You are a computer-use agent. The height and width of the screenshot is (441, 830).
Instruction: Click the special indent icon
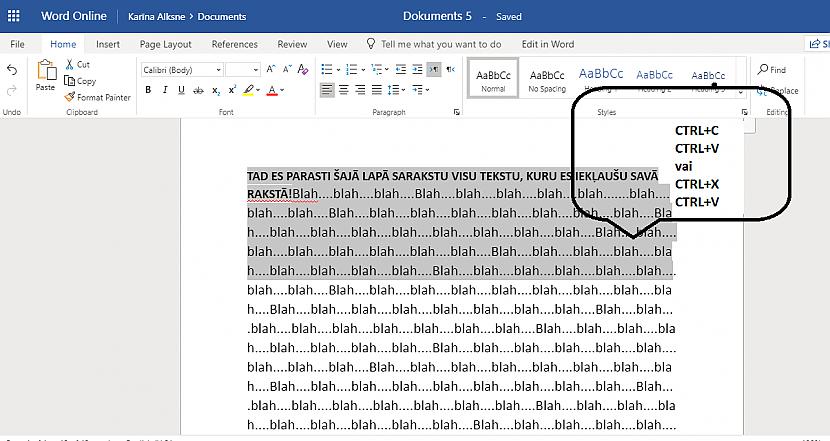pos(417,90)
